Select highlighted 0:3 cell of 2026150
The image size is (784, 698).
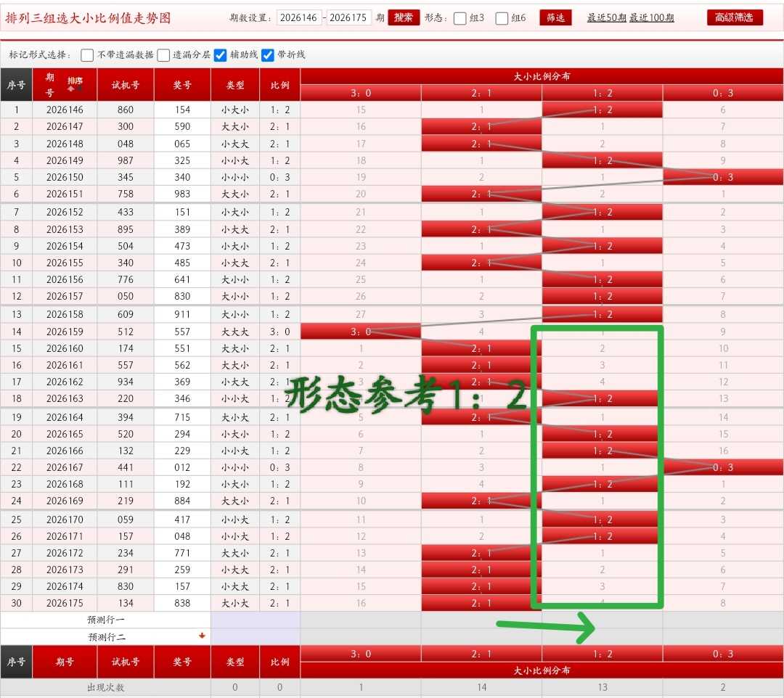pos(723,177)
